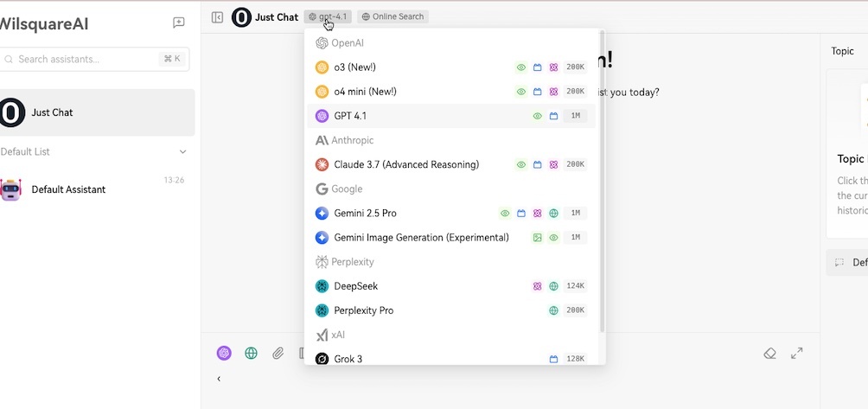The image size is (868, 409).
Task: Focus the Search assistants input
Action: [x=94, y=59]
